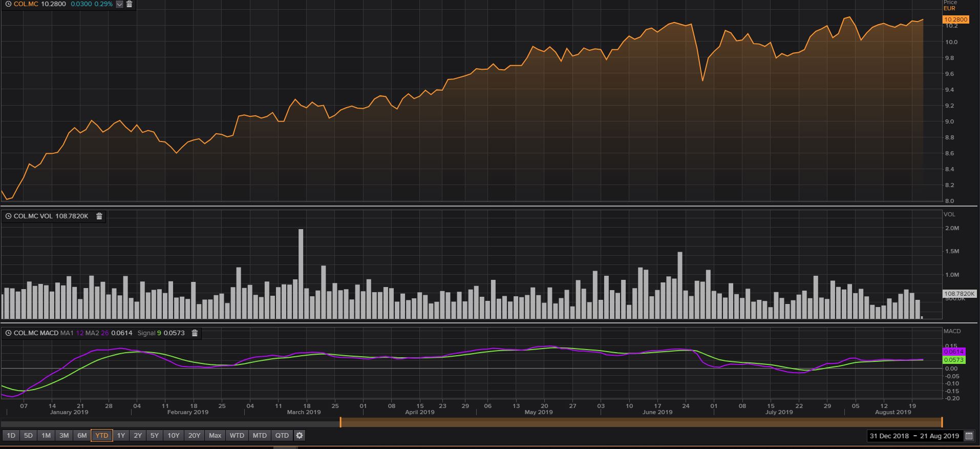Open the date range calendar picker
Screen dimensions: 980x449
click(969, 436)
